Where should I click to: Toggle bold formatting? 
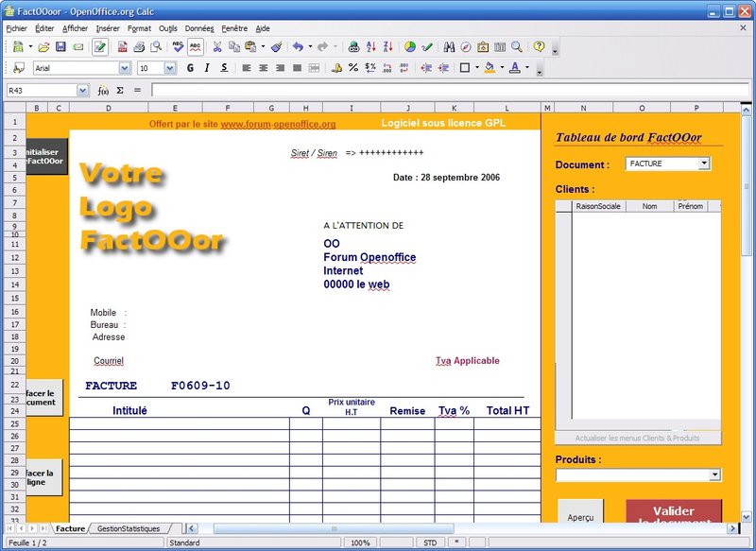[x=190, y=68]
